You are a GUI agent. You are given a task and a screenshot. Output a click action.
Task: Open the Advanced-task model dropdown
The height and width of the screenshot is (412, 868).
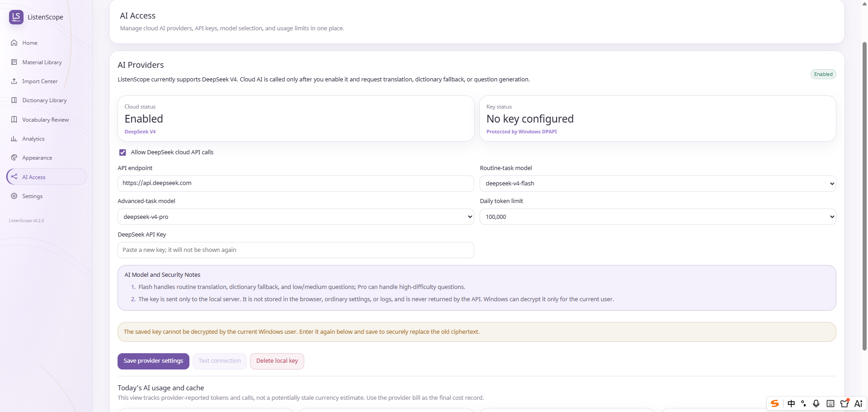296,217
